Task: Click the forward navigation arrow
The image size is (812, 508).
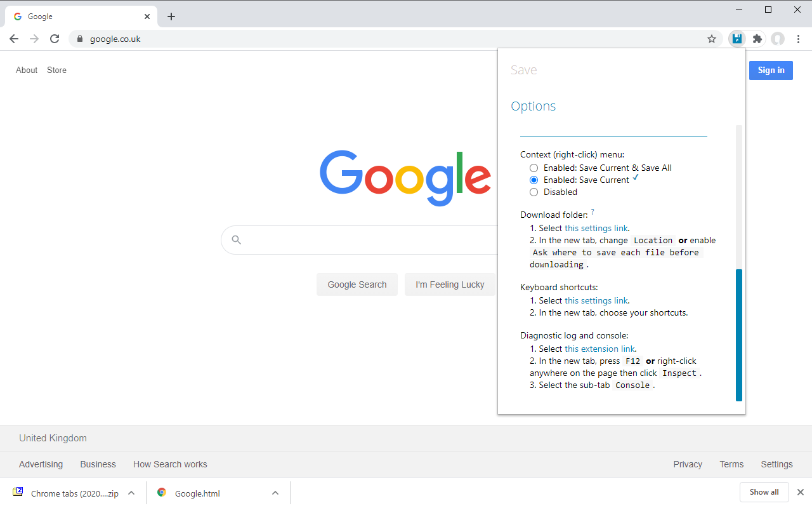Action: point(34,39)
